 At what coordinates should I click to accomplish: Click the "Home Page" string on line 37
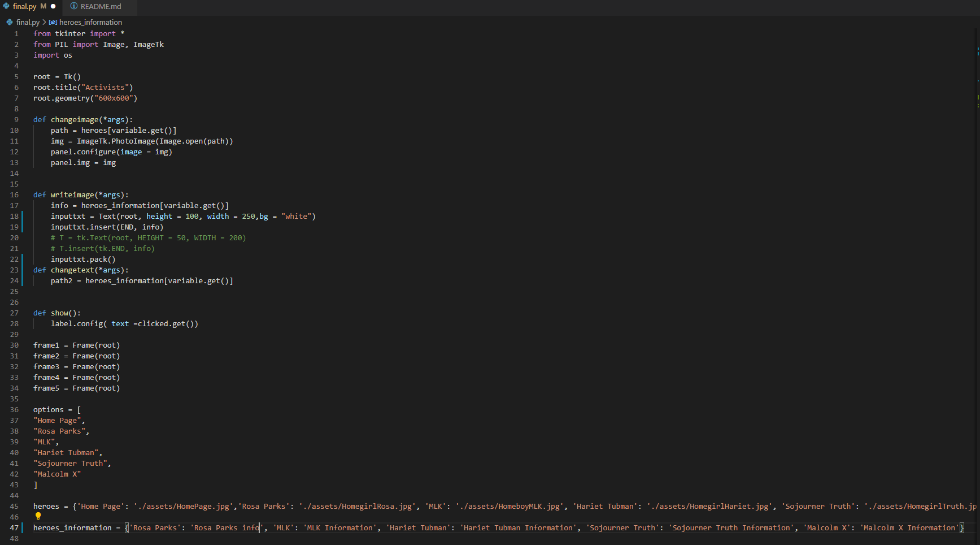tap(57, 420)
